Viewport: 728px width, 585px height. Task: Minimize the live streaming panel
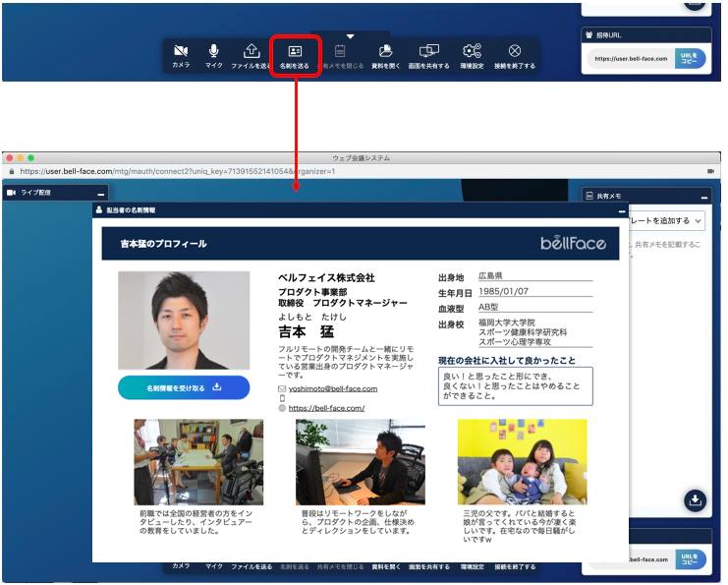tap(101, 194)
